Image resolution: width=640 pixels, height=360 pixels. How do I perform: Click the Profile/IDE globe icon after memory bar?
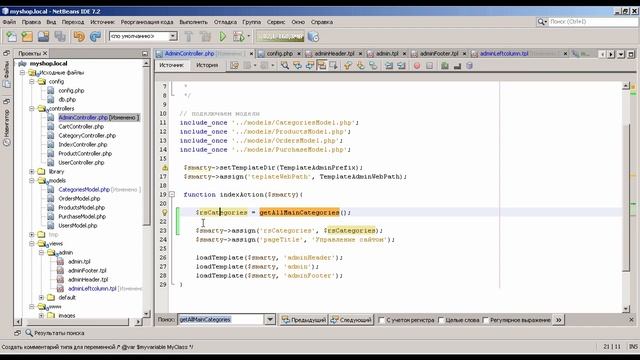(x=313, y=37)
